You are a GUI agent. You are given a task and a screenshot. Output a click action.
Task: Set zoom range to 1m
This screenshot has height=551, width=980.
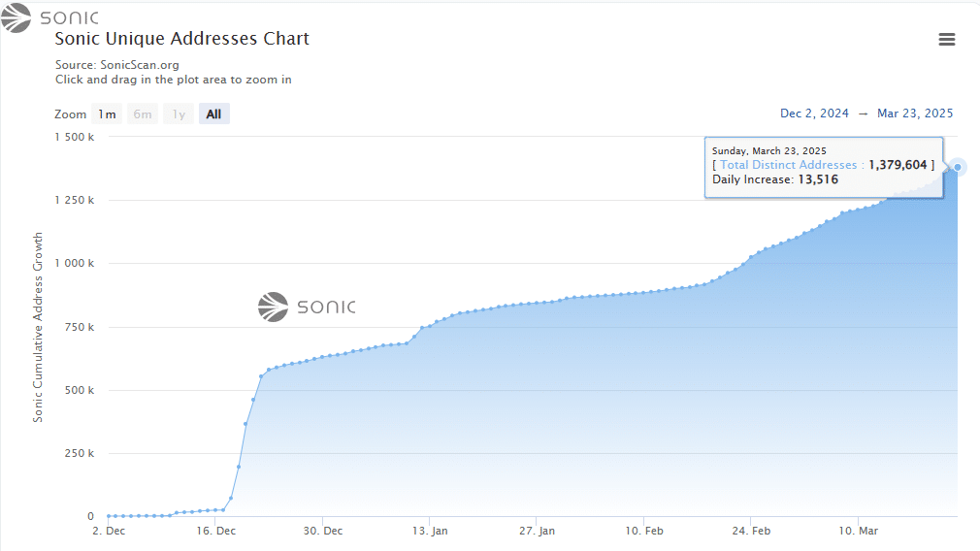coord(106,114)
